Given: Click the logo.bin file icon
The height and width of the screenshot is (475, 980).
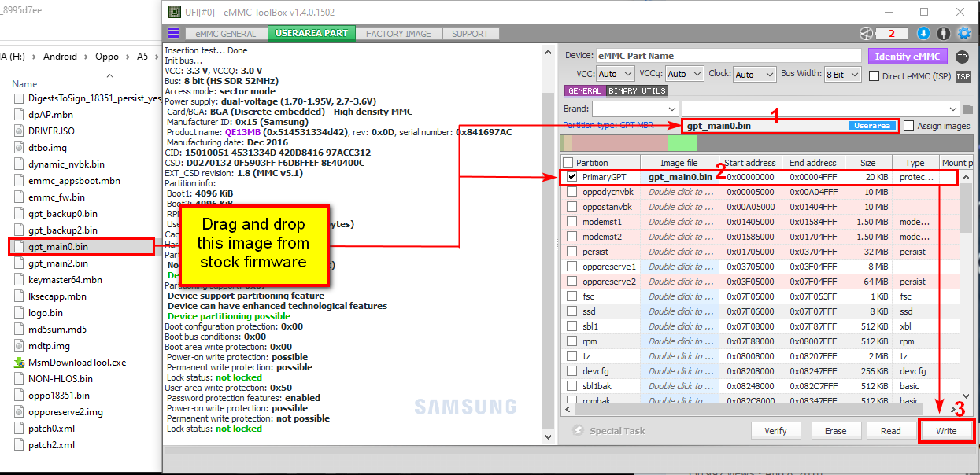Looking at the screenshot, I should (19, 313).
